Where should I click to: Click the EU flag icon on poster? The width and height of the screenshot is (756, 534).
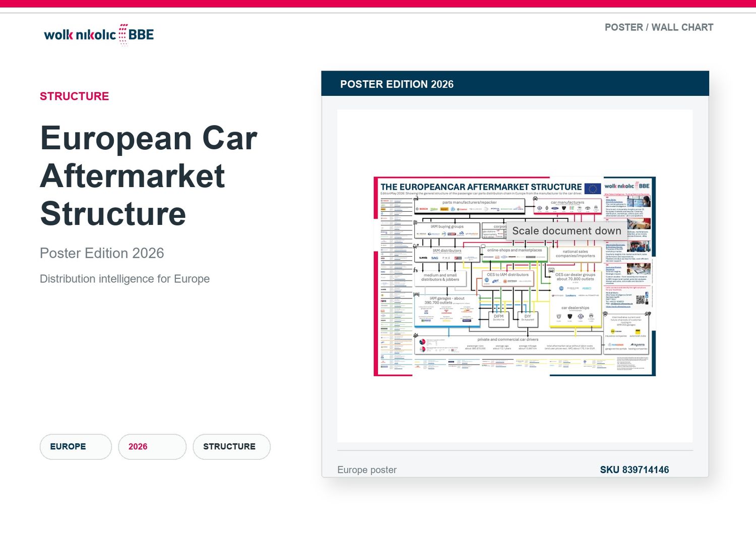(x=593, y=189)
